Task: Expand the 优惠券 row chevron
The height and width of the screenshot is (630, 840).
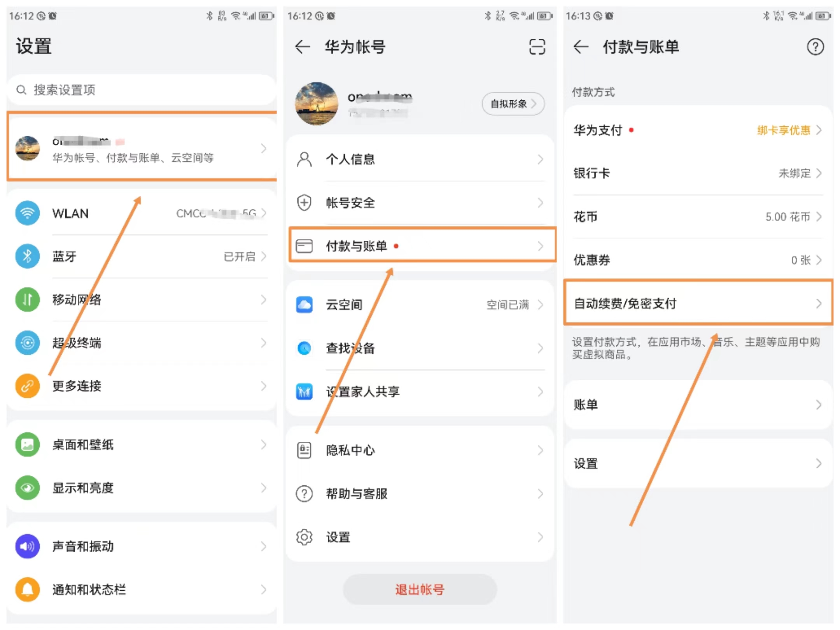Action: tap(819, 260)
